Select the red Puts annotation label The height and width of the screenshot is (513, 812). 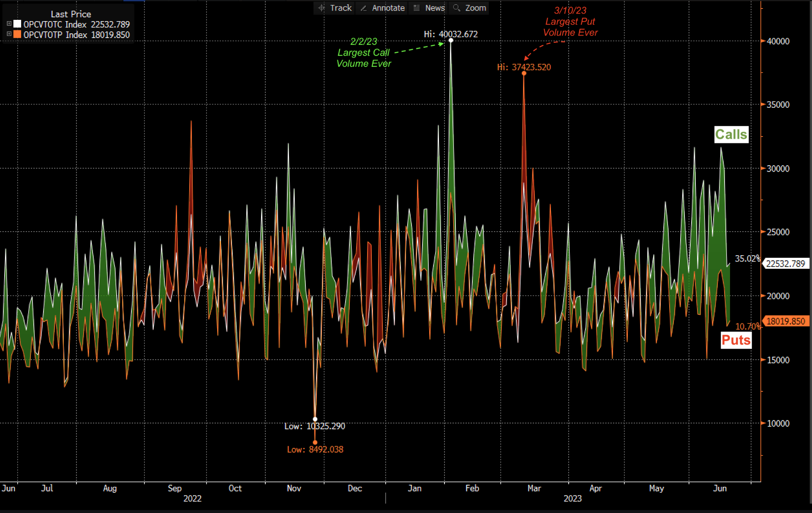click(x=736, y=340)
